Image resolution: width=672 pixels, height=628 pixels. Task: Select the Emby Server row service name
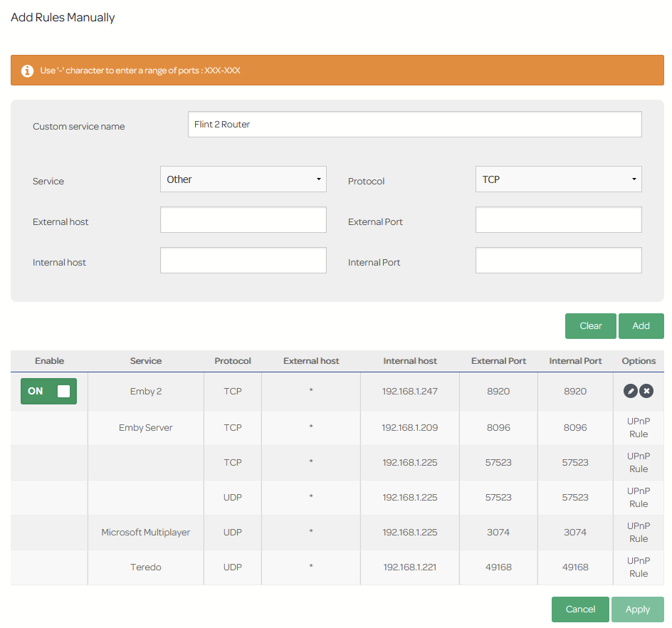coord(146,428)
